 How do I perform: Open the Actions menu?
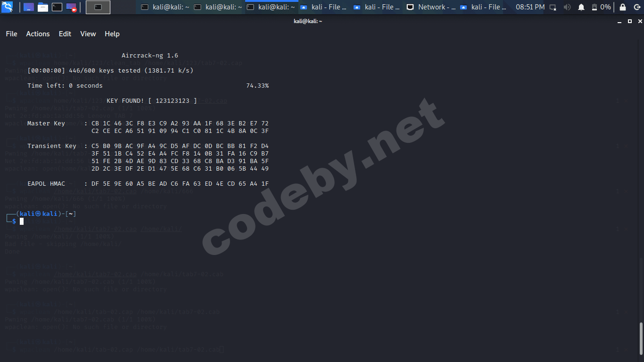click(x=38, y=33)
